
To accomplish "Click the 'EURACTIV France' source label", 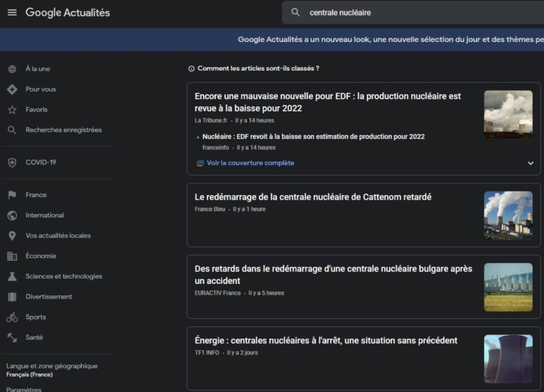I will [x=218, y=293].
